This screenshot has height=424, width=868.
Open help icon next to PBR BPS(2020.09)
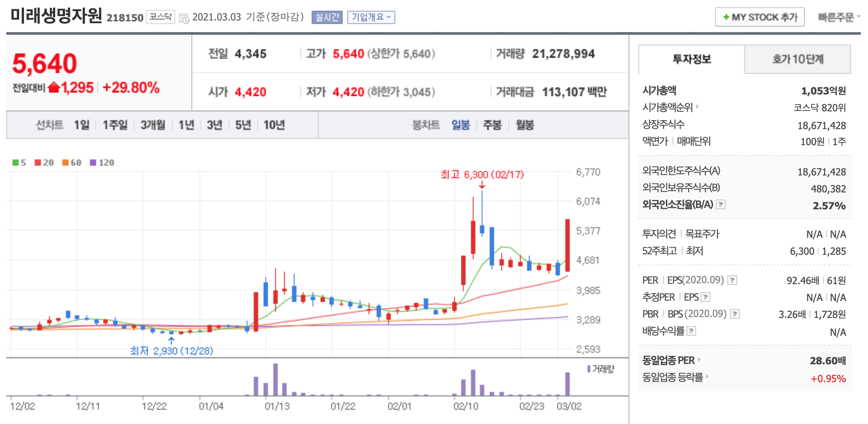[735, 314]
